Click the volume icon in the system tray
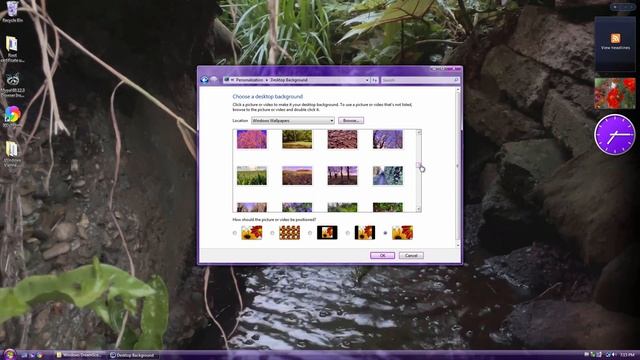Viewport: 640px width, 360px height. (613, 355)
